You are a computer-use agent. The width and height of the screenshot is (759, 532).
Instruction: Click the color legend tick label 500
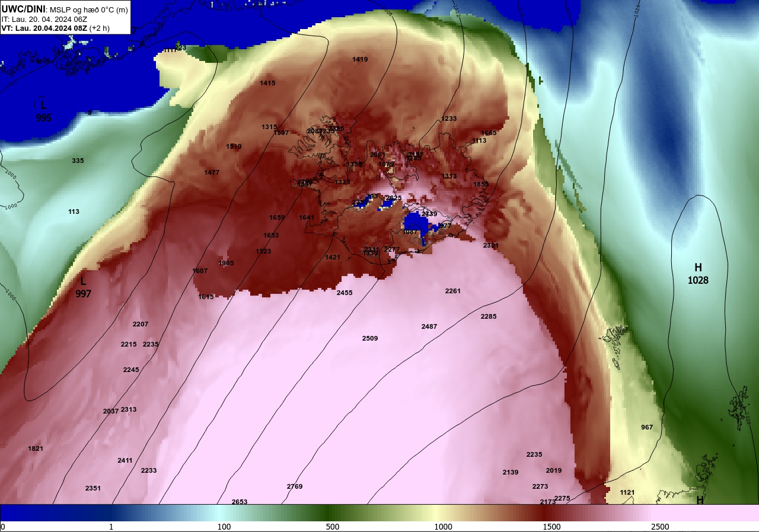(333, 527)
